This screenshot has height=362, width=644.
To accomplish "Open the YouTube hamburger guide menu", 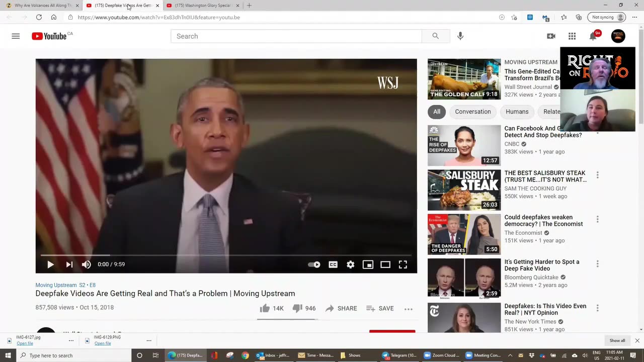I will (16, 36).
